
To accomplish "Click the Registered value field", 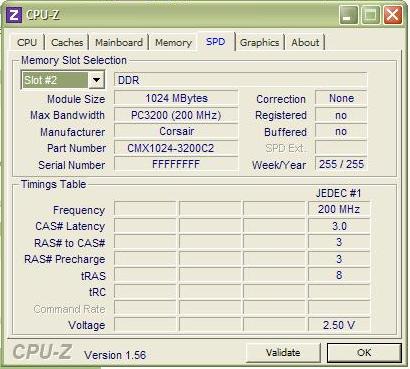I will (x=341, y=115).
